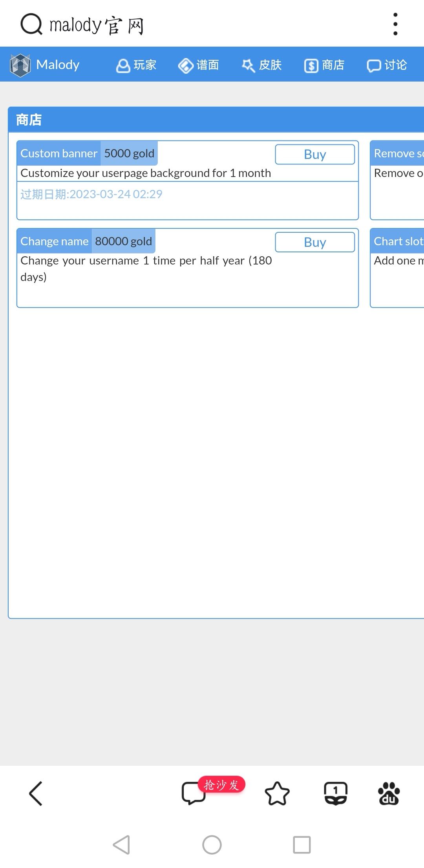The height and width of the screenshot is (868, 424).
Task: Tap Android recent apps square
Action: pyautogui.click(x=302, y=845)
